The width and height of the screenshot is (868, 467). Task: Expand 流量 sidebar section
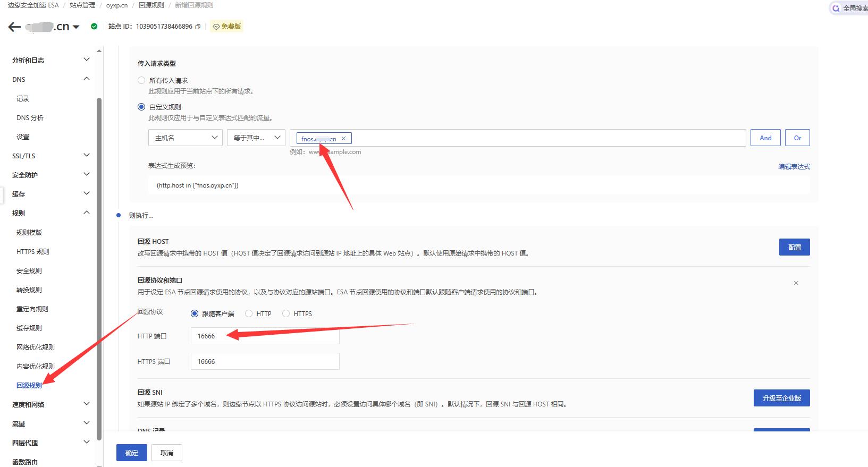87,423
